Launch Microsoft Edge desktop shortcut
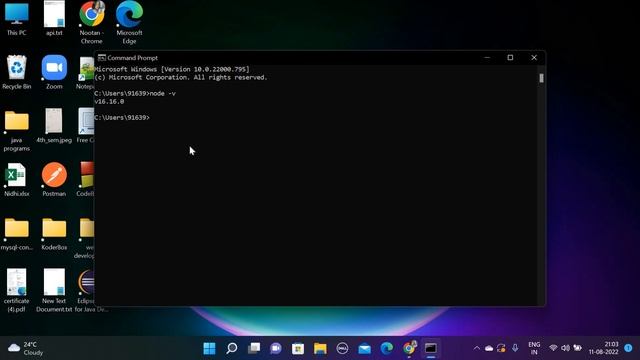Image resolution: width=640 pixels, height=360 pixels. [129, 22]
